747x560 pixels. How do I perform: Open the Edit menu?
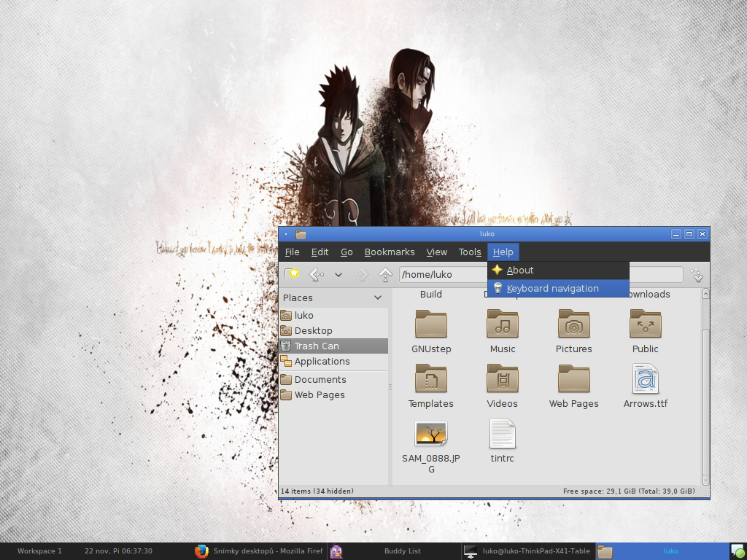click(x=320, y=252)
